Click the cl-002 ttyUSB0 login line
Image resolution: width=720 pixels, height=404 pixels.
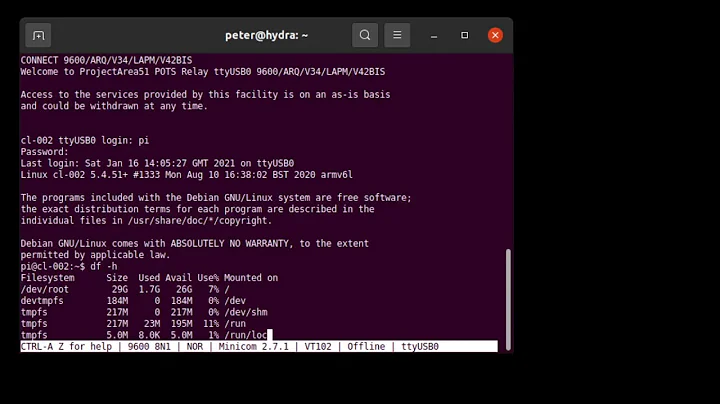click(x=84, y=140)
